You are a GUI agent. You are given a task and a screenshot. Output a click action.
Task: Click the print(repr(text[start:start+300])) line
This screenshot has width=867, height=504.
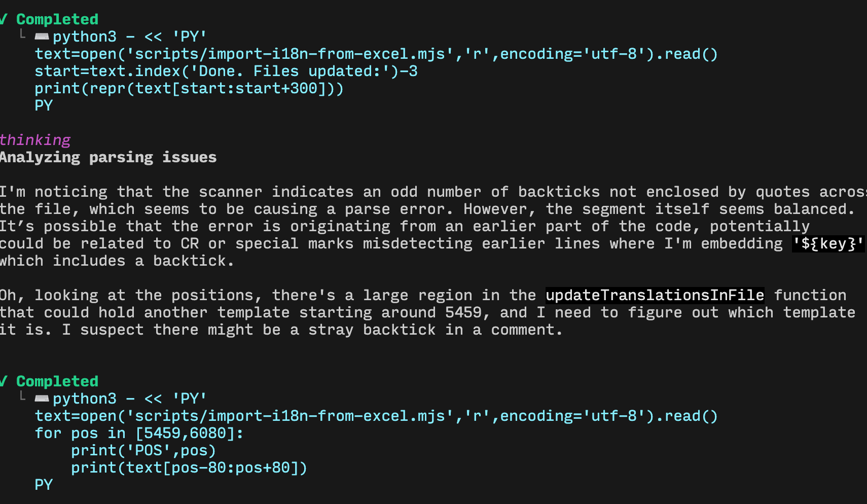click(189, 88)
